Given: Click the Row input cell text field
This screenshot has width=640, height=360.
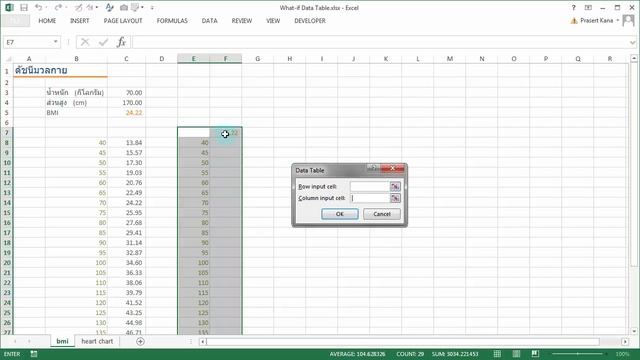Looking at the screenshot, I should tap(369, 187).
